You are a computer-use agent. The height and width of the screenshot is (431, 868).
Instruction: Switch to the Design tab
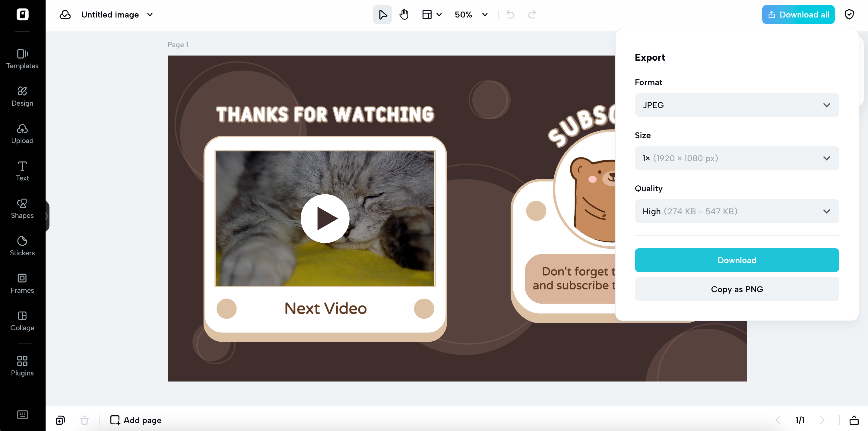click(22, 96)
